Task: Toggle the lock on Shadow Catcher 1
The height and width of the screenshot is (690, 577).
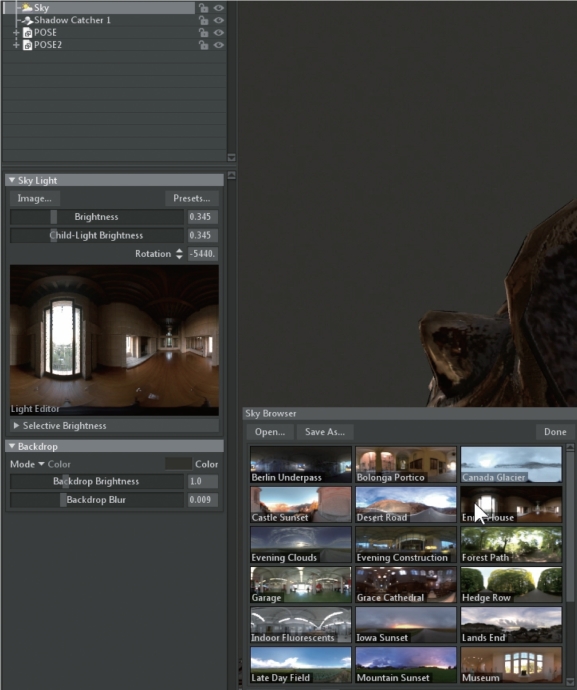Action: (203, 20)
